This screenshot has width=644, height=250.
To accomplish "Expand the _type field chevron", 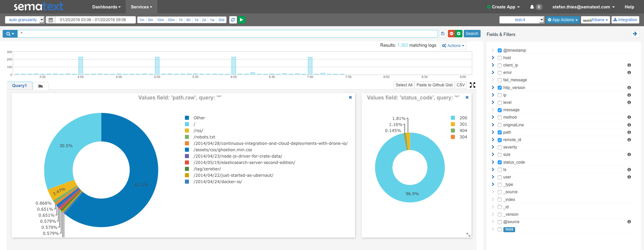I will (x=493, y=184).
